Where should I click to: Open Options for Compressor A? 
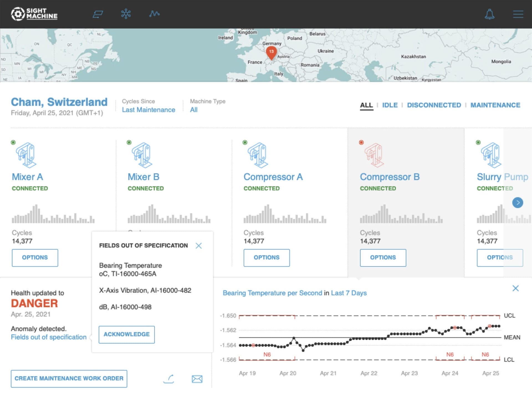(x=267, y=258)
